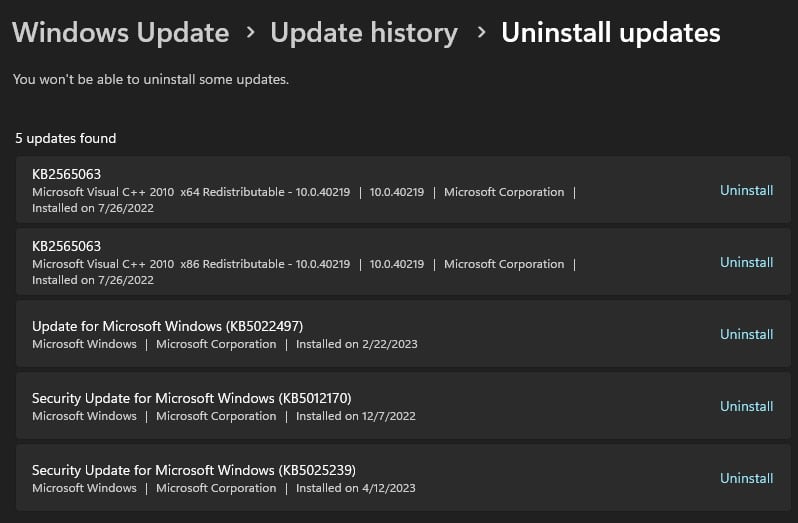Click the Uninstall updates page heading
Viewport: 798px width, 523px height.
tap(610, 33)
